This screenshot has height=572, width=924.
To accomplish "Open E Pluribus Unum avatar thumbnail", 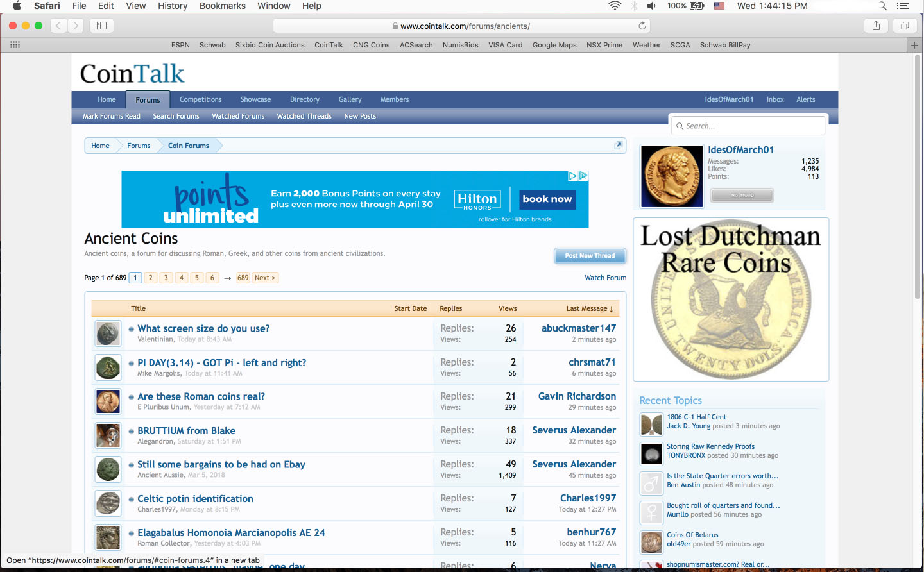I will (x=108, y=401).
